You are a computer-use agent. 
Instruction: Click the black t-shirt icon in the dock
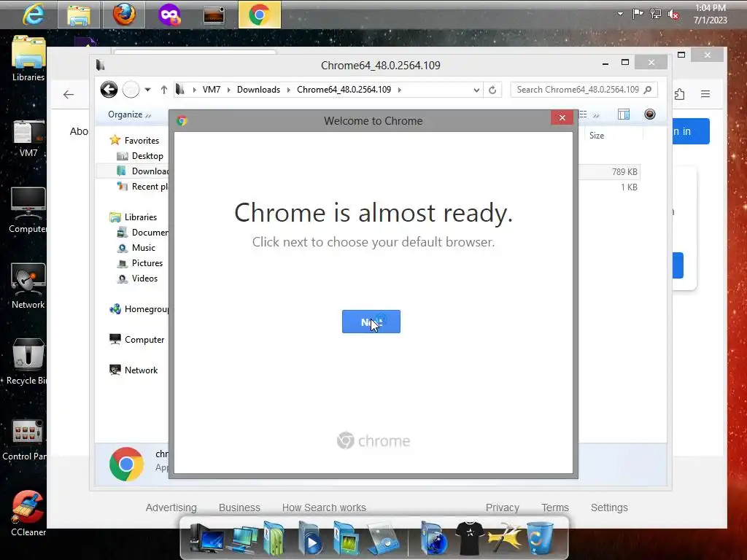[x=471, y=539]
